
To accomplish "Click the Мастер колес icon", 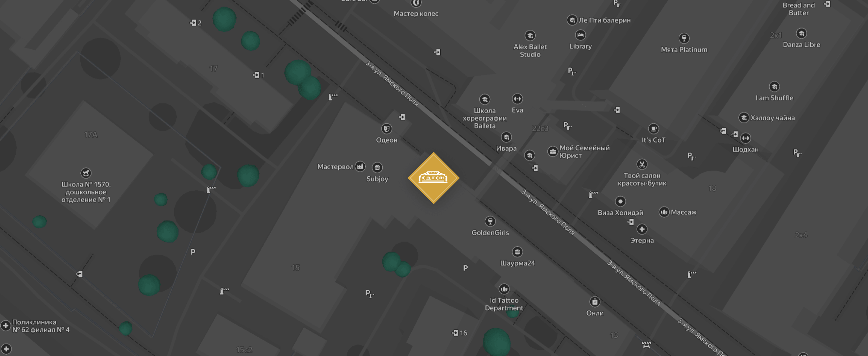I will [416, 3].
